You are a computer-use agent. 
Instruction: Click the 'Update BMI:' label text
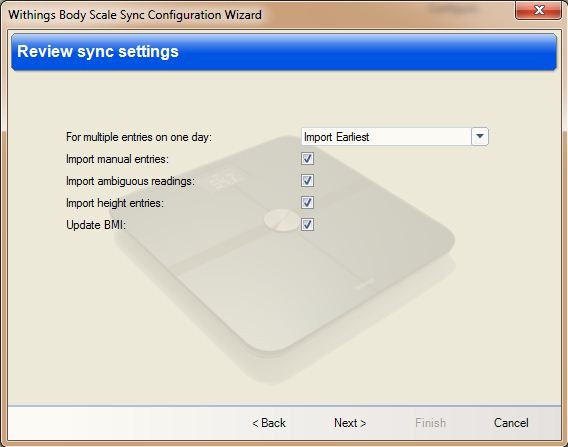[96, 225]
